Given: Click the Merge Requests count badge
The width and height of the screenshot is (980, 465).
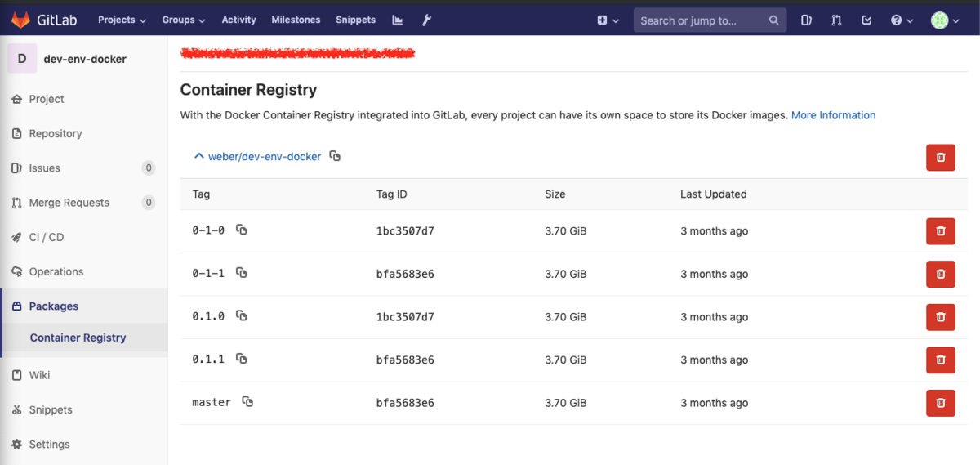Looking at the screenshot, I should [x=149, y=203].
